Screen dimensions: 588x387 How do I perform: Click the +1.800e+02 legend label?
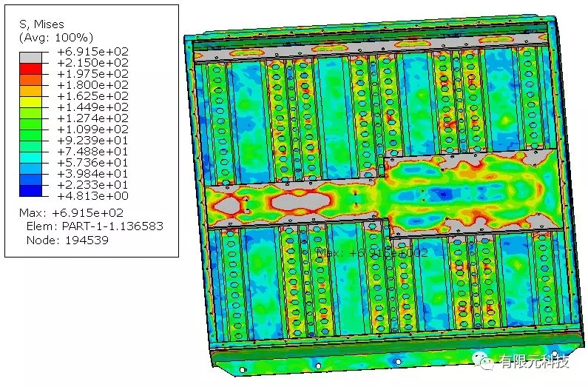coord(92,85)
